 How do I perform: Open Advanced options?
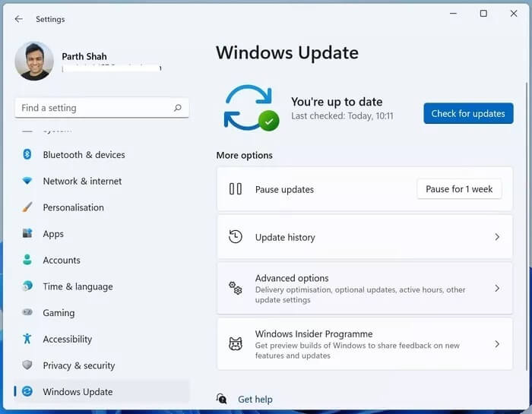point(365,289)
